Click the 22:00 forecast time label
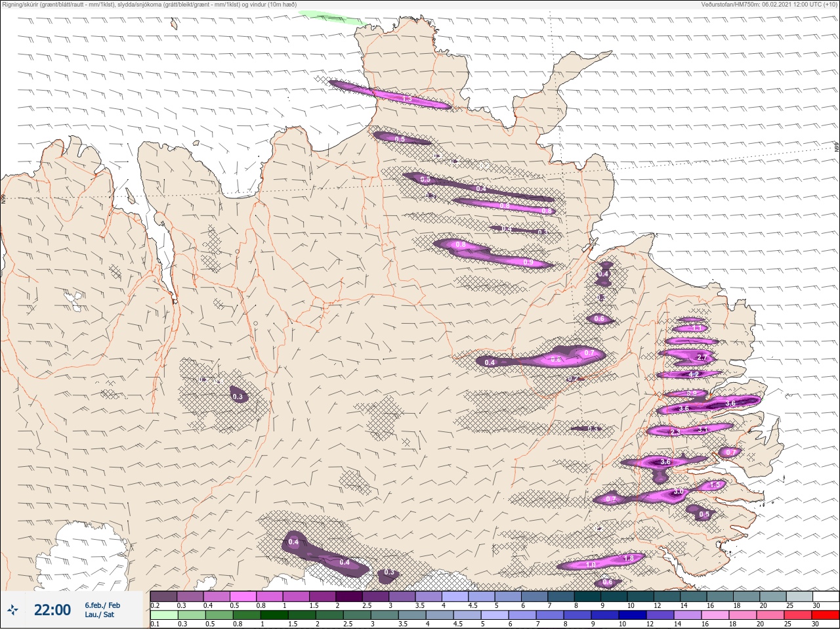The width and height of the screenshot is (840, 629). click(52, 610)
